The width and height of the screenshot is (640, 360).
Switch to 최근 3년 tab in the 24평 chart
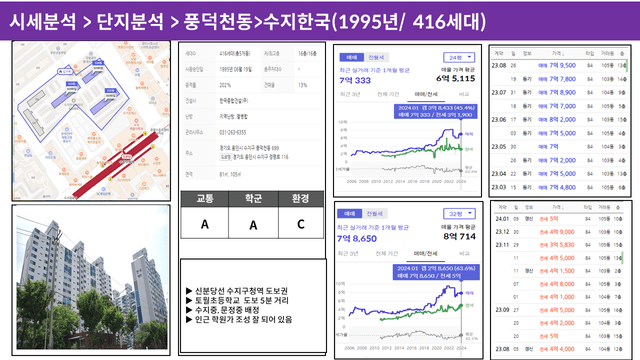[350, 94]
